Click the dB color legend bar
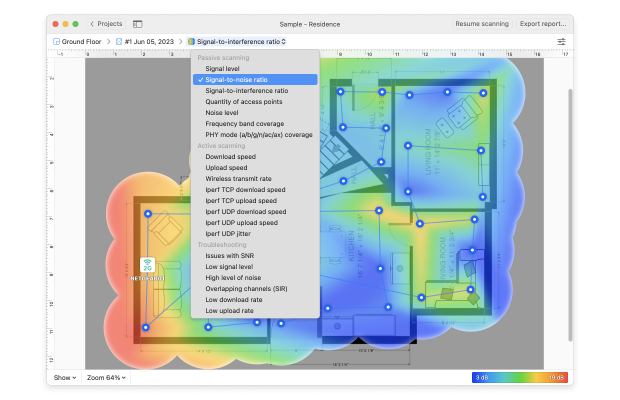620x400 pixels. 520,377
